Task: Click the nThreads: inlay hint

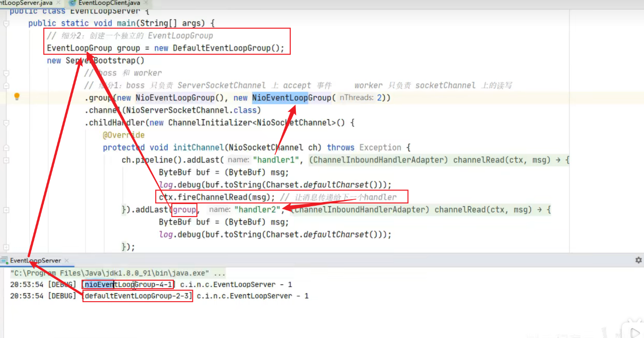Action: (x=356, y=98)
